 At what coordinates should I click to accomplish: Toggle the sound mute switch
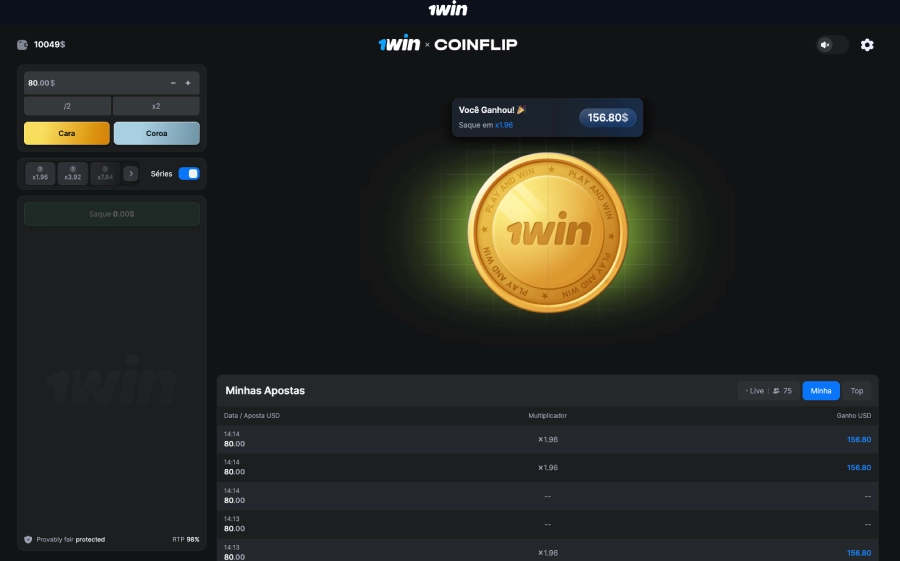[x=832, y=45]
